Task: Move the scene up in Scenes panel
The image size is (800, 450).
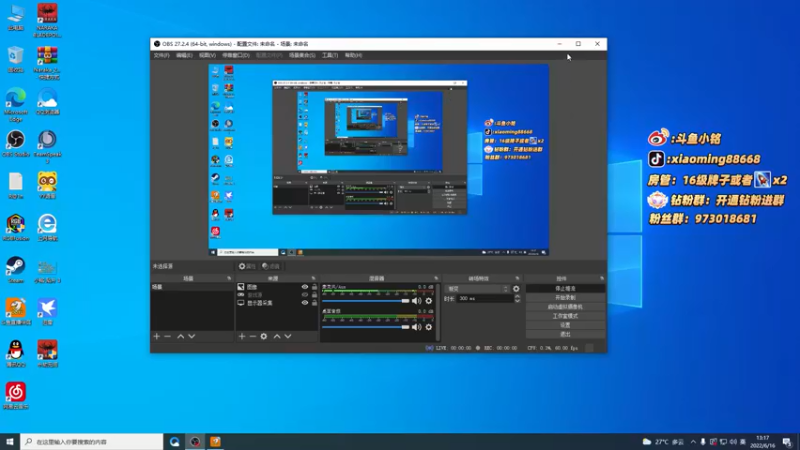Action: tap(181, 336)
